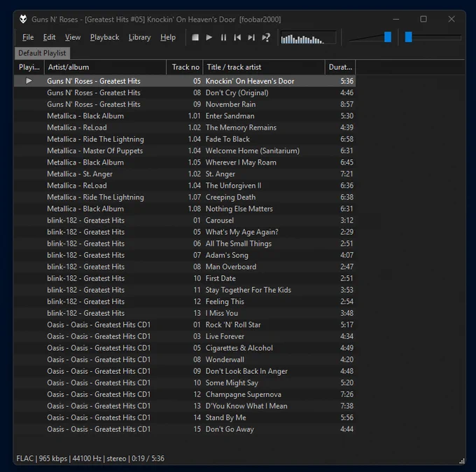The width and height of the screenshot is (476, 472).
Task: Select the Fade To Black track
Action: click(185, 139)
